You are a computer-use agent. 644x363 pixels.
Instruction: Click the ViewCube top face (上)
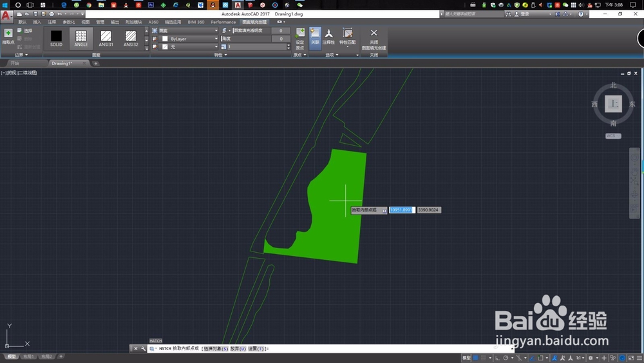pos(613,104)
